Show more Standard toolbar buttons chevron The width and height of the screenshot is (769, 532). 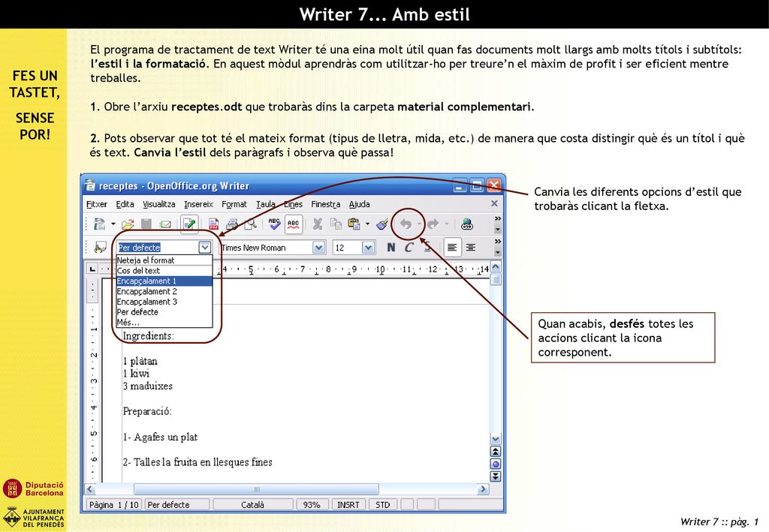497,219
